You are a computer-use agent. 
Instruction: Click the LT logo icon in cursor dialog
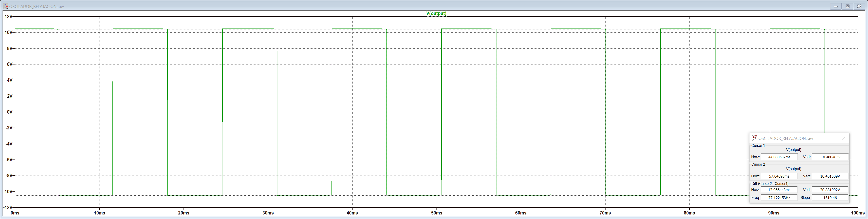(754, 138)
